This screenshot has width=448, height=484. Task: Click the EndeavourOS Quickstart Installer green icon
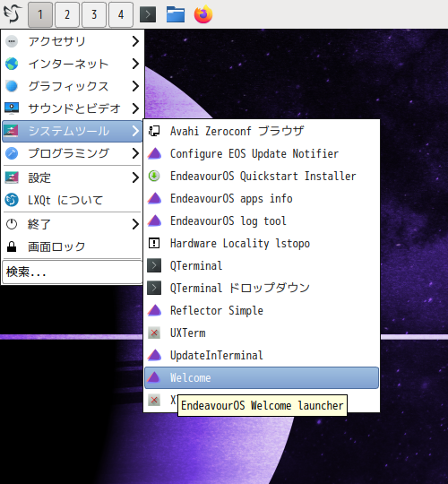tap(154, 176)
